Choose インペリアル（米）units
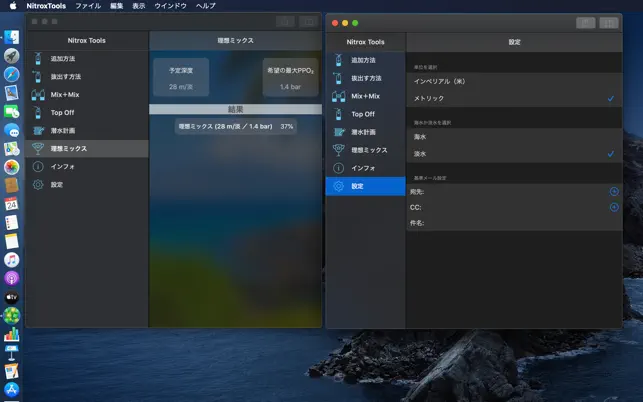The height and width of the screenshot is (402, 643). tap(514, 82)
